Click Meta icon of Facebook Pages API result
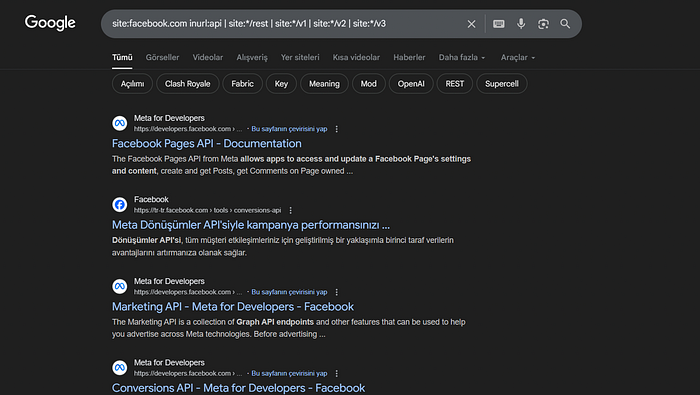This screenshot has width=700, height=395. pos(120,123)
